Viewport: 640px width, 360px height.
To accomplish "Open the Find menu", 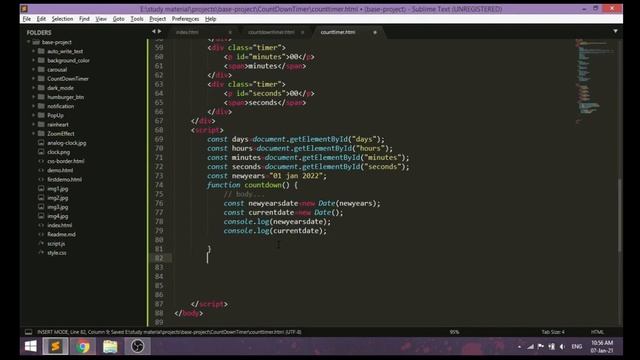I will tap(84, 19).
